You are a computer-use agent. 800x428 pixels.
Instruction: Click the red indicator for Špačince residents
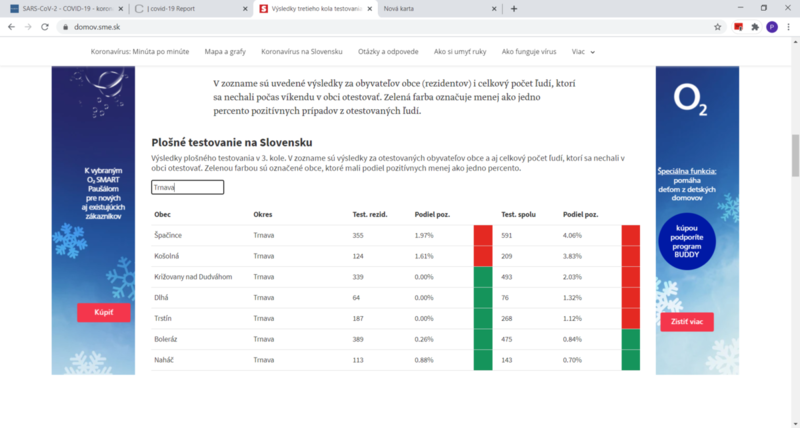[x=483, y=235]
